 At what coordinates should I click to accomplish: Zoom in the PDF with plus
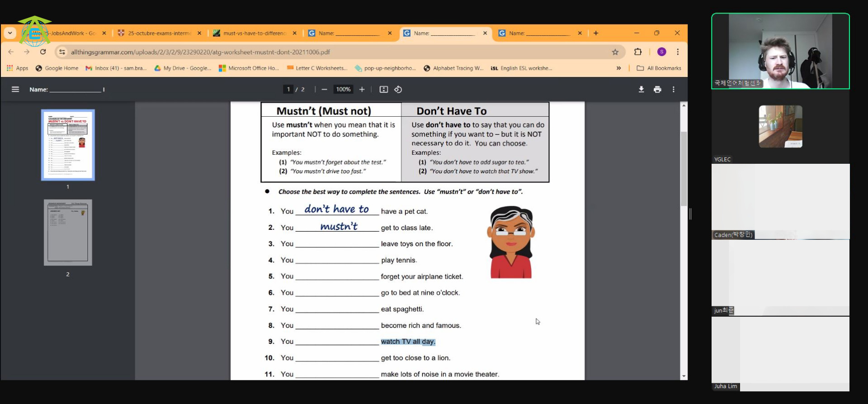(x=362, y=90)
